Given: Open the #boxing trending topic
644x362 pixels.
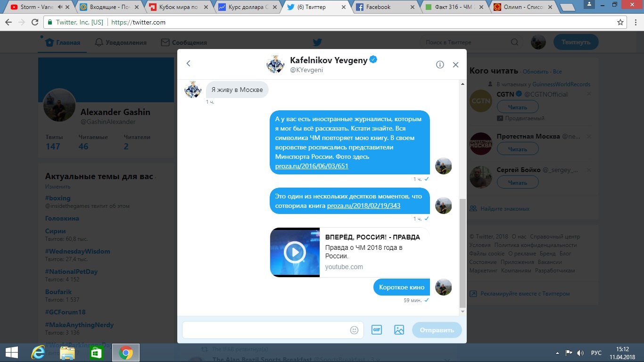Looking at the screenshot, I should click(58, 198).
